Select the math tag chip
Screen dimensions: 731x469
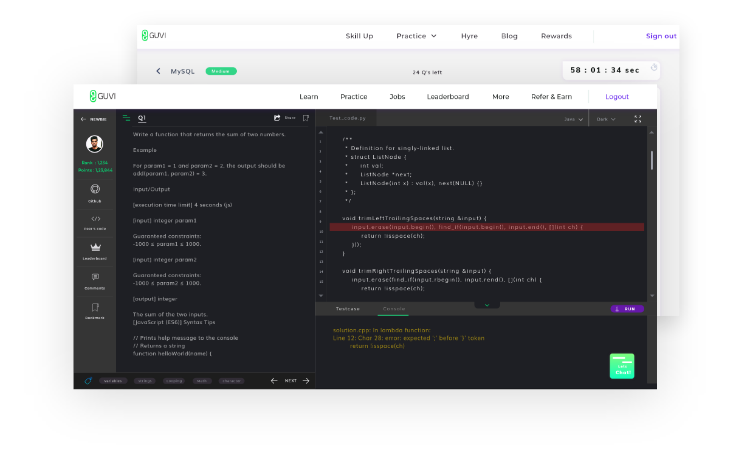click(x=202, y=381)
